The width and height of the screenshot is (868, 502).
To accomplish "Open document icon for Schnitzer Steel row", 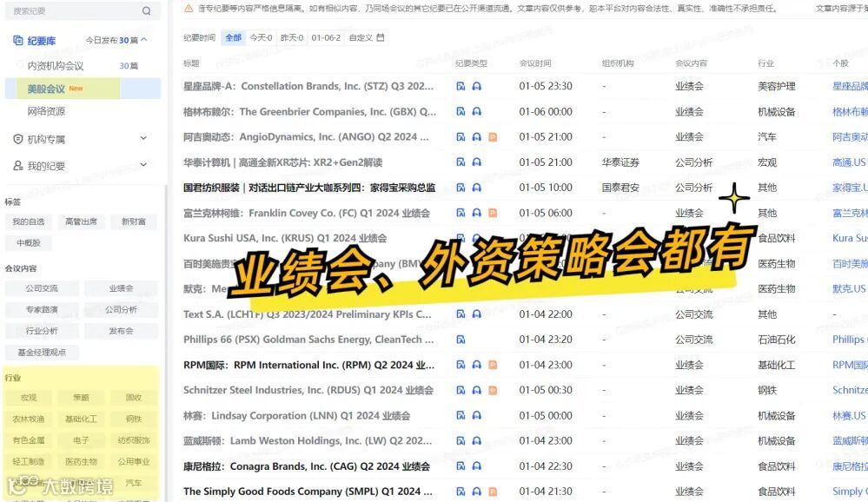I will [x=461, y=390].
